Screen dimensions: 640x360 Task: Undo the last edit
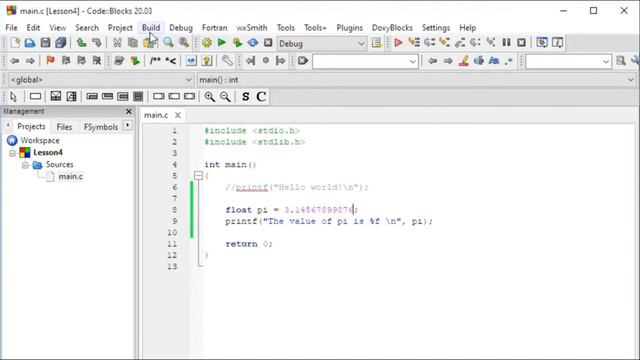coord(81,43)
